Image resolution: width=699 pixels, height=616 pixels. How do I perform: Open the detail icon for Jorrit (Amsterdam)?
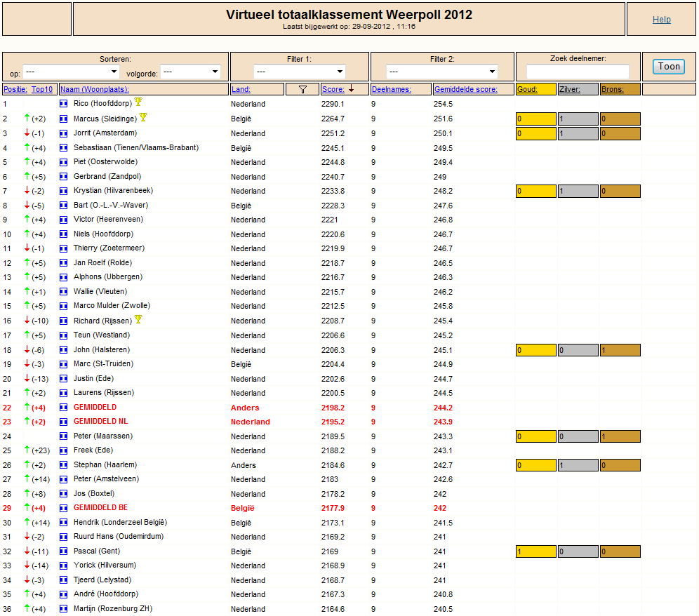click(x=64, y=133)
